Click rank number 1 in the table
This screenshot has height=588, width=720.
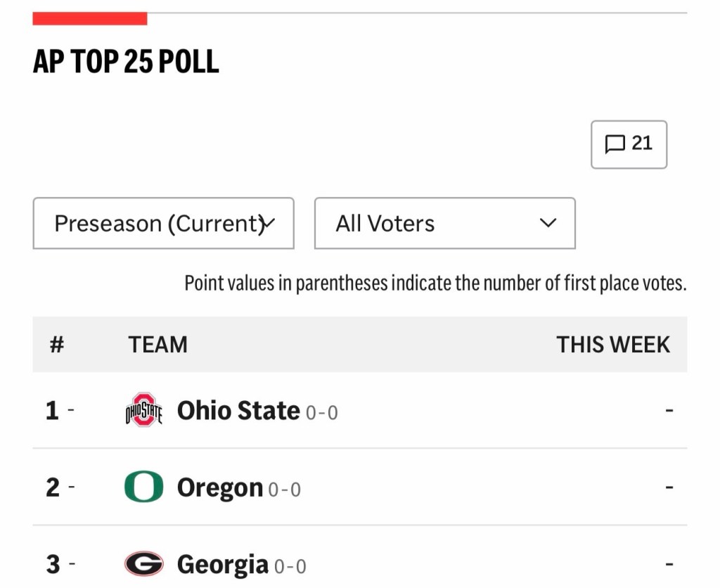click(x=52, y=410)
